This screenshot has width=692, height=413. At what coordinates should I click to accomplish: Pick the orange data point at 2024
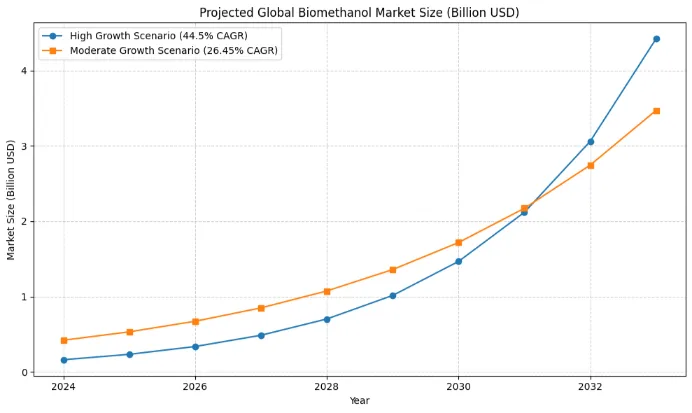(64, 340)
